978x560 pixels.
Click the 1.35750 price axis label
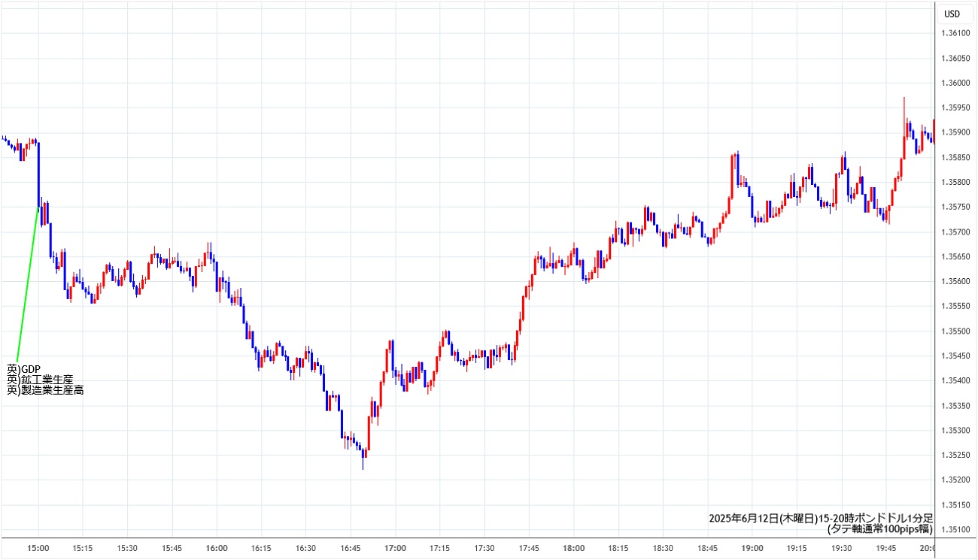(957, 207)
